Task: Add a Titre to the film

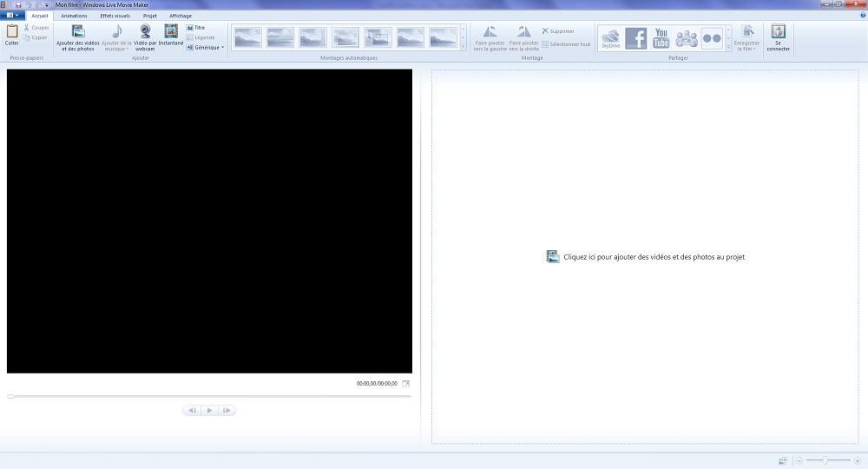Action: click(x=196, y=27)
